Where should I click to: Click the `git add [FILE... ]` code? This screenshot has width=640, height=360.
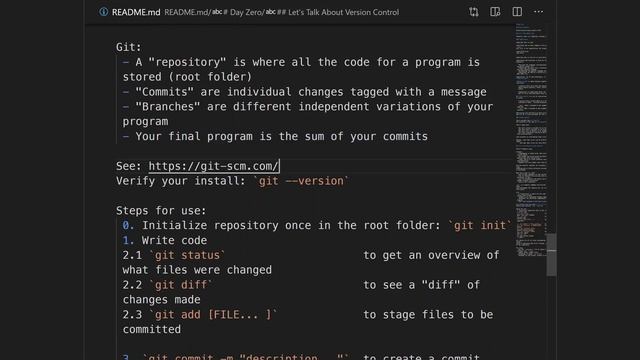tap(213, 315)
